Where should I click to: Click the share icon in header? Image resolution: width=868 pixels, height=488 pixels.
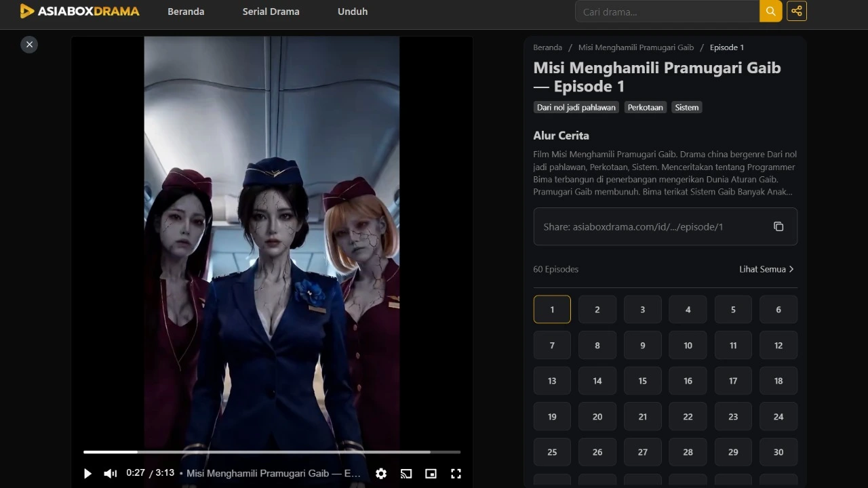coord(797,12)
